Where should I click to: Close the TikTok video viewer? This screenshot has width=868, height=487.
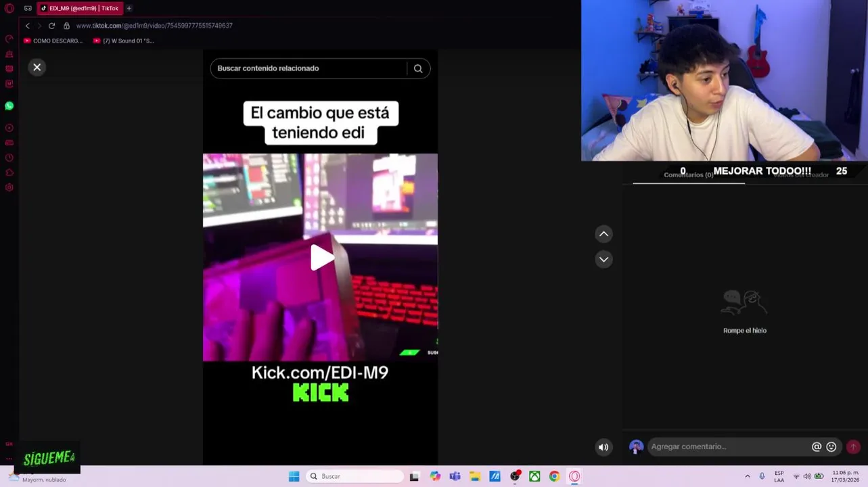tap(37, 67)
